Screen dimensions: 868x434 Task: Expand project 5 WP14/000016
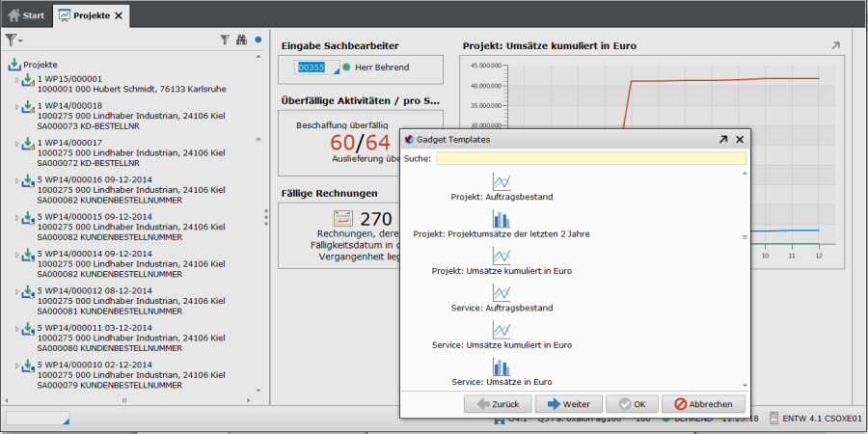16,181
